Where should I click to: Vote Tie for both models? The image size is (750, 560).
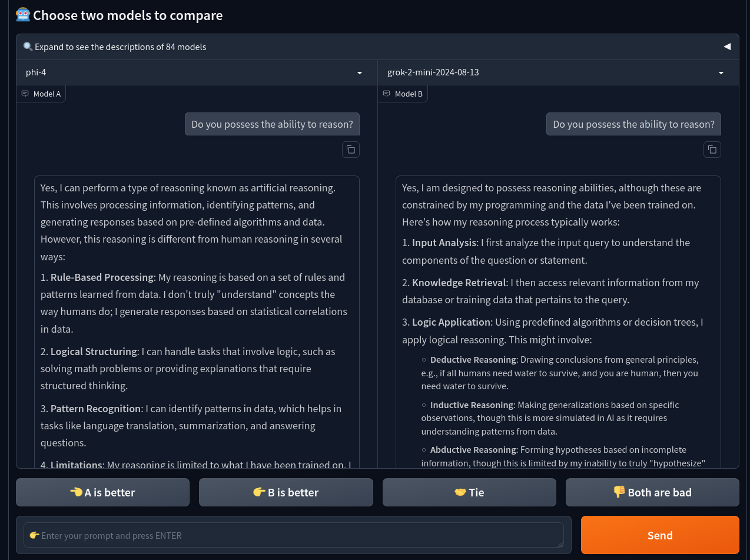469,492
